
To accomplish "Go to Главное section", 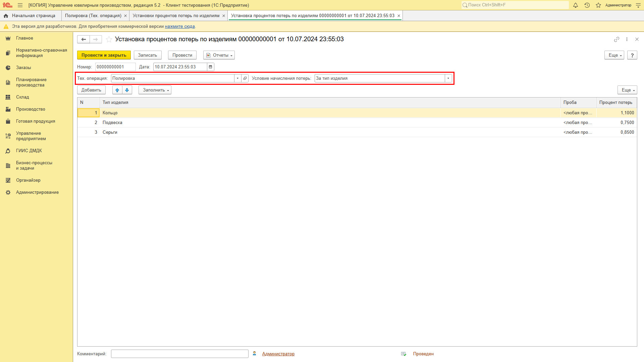I will (x=24, y=38).
